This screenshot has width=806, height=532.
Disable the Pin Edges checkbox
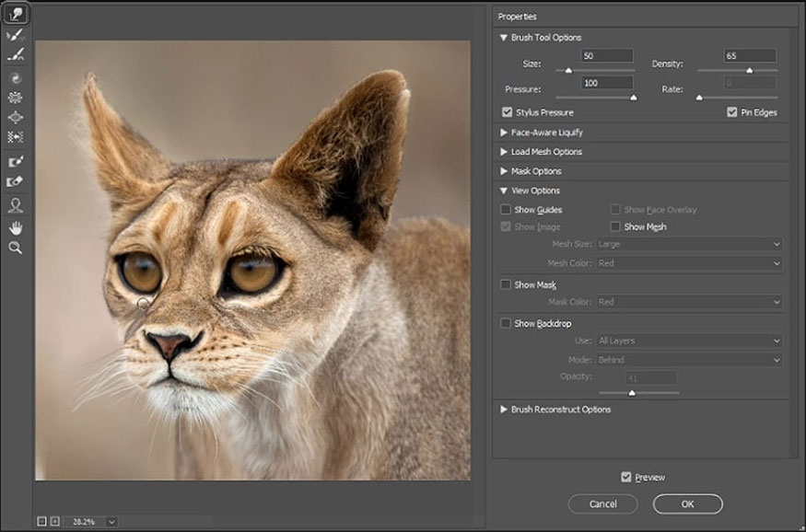click(x=732, y=112)
